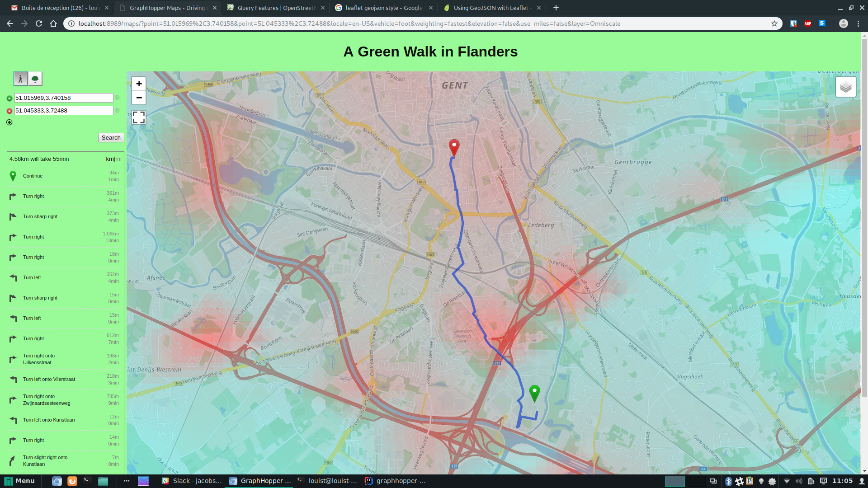
Task: Zoom in on the map
Action: click(139, 84)
